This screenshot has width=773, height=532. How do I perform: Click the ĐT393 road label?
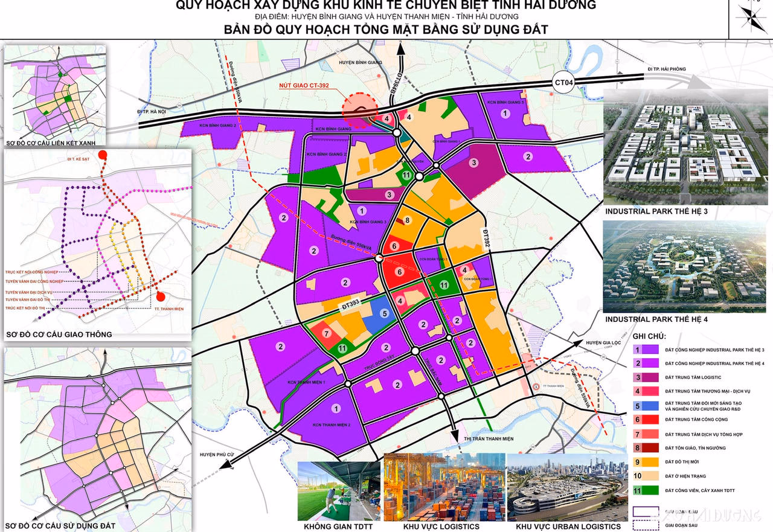(x=350, y=307)
